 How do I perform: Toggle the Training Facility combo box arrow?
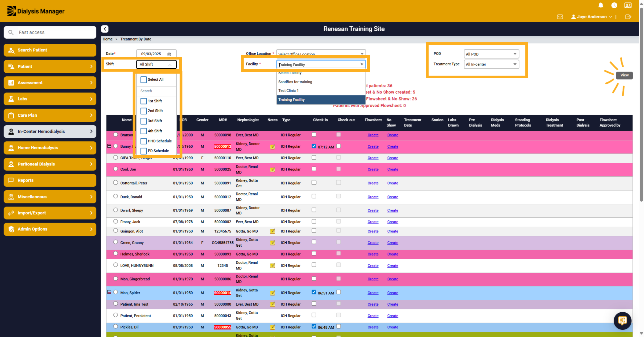[362, 64]
